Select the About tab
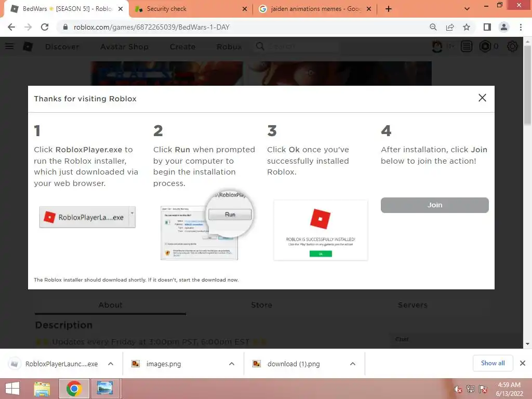This screenshot has height=399, width=532. (x=110, y=305)
